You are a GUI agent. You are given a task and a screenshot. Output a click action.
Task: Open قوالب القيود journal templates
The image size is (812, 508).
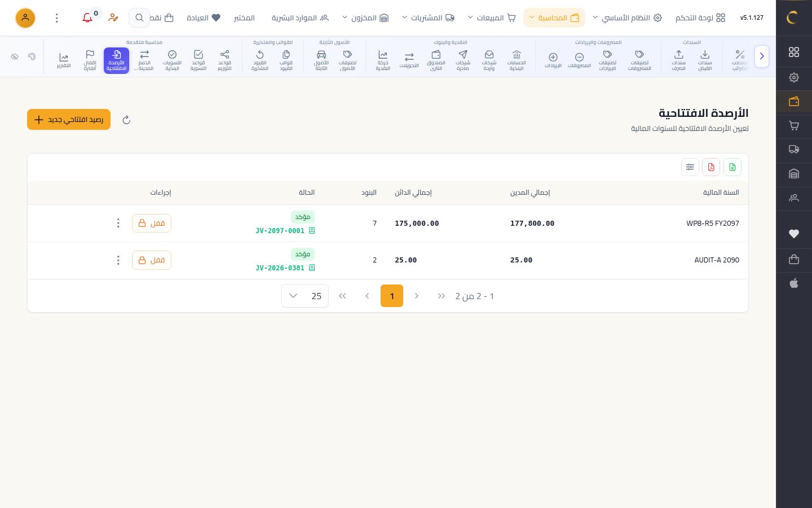coord(286,60)
